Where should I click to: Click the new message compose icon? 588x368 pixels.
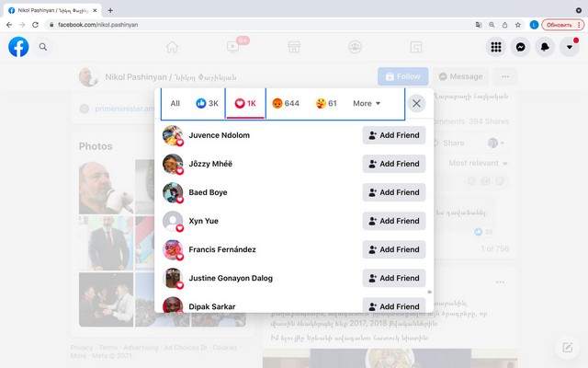[568, 348]
